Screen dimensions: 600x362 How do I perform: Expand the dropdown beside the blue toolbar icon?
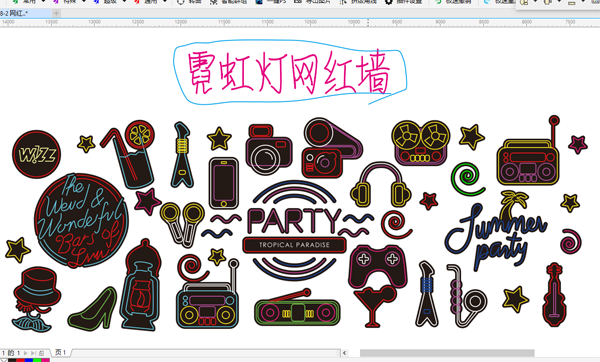[x=124, y=2]
